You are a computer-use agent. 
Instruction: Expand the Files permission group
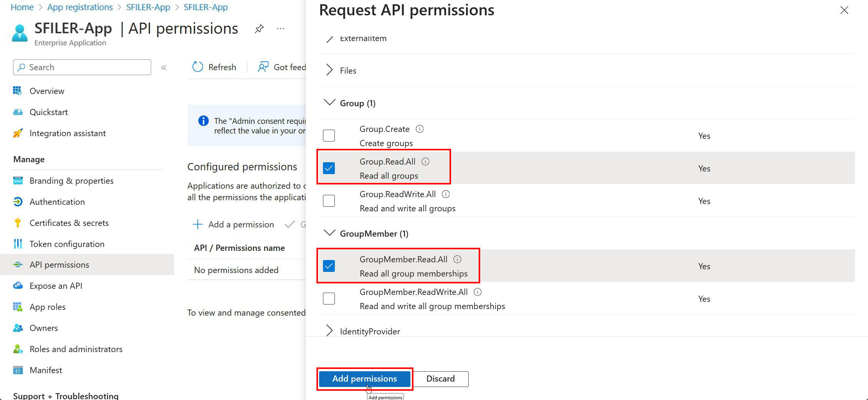(x=329, y=70)
